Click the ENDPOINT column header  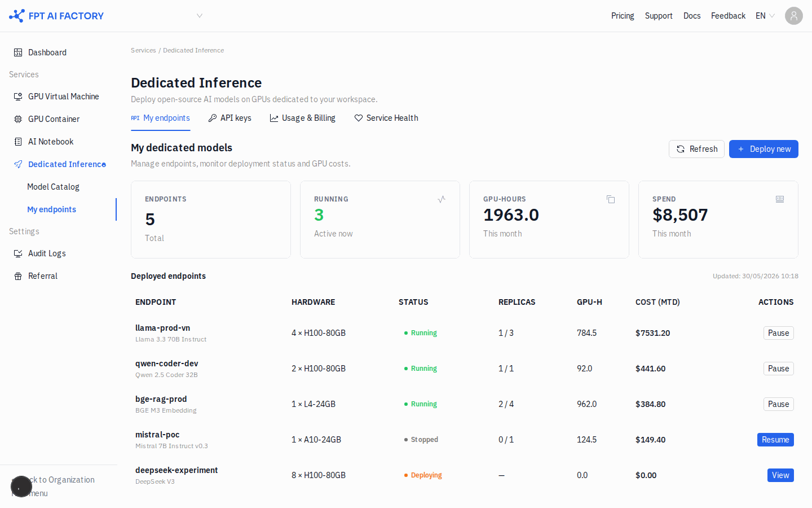tap(156, 302)
